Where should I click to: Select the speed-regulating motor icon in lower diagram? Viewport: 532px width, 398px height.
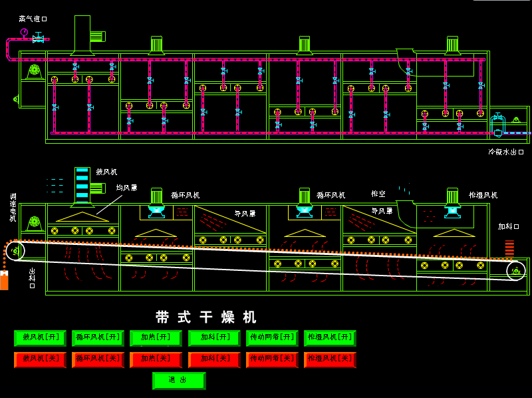pos(34,224)
